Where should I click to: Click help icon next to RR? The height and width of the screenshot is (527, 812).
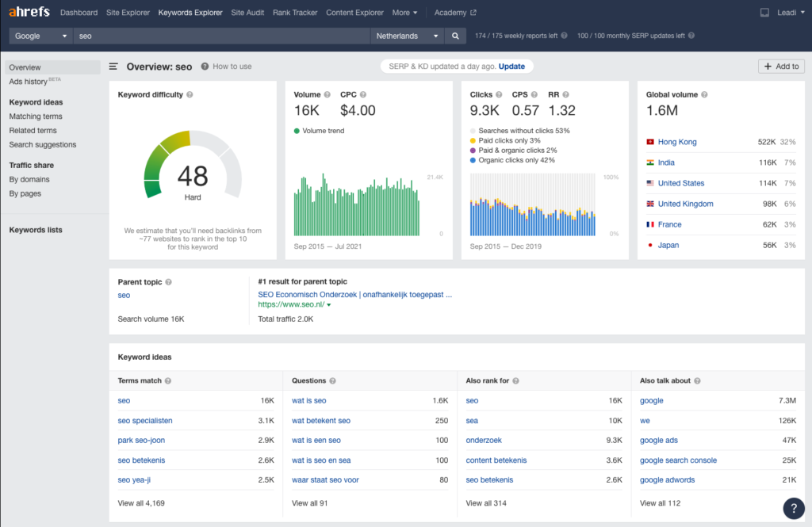pyautogui.click(x=565, y=95)
